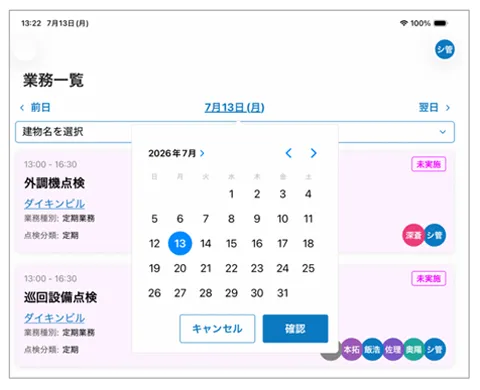Click the battery status icon
The height and width of the screenshot is (390, 480).
(x=441, y=23)
